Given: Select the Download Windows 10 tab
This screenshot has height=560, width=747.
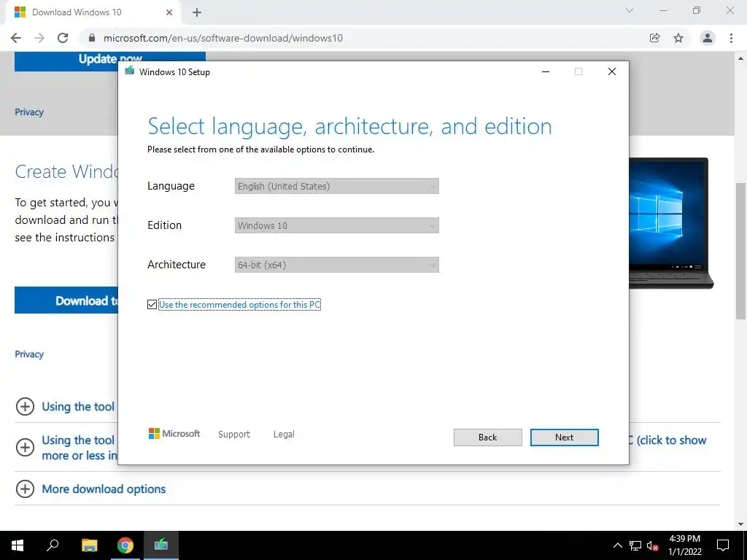Looking at the screenshot, I should click(x=93, y=12).
